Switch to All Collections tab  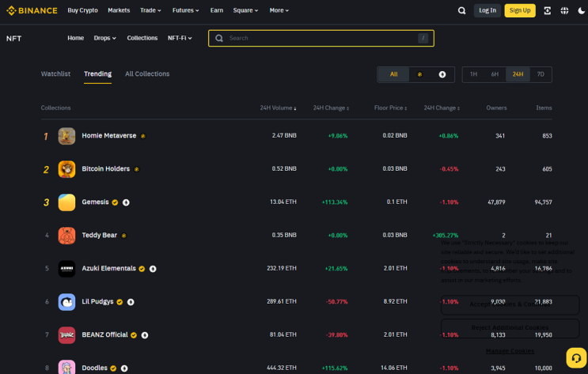[x=147, y=74]
